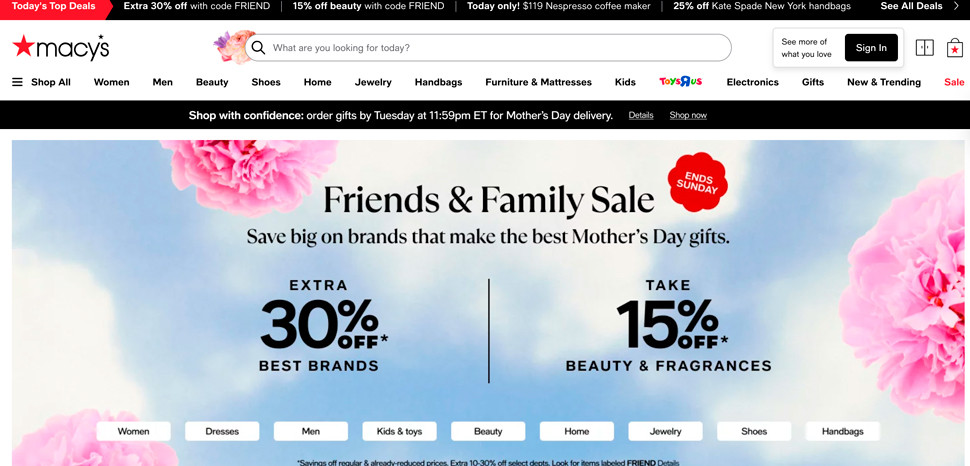Open the Shop All hamburger menu
The width and height of the screenshot is (970, 466).
[41, 82]
